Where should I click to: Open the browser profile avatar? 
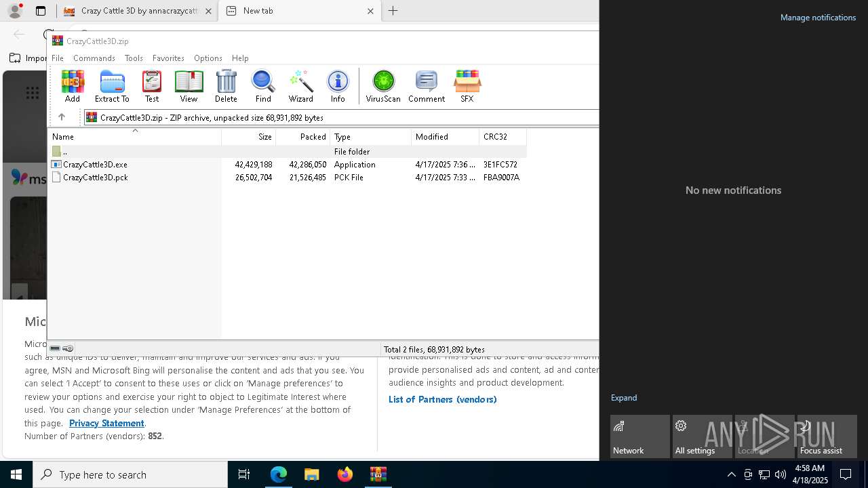(14, 11)
